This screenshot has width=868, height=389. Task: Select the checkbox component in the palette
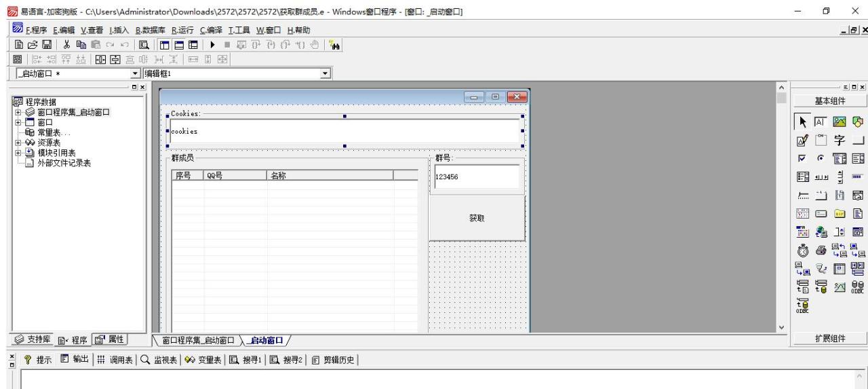pos(804,160)
